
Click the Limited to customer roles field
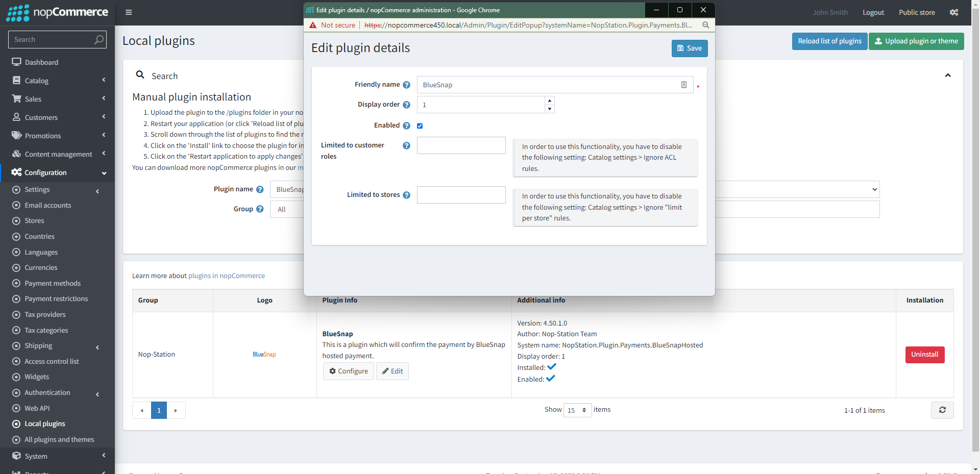pyautogui.click(x=461, y=145)
